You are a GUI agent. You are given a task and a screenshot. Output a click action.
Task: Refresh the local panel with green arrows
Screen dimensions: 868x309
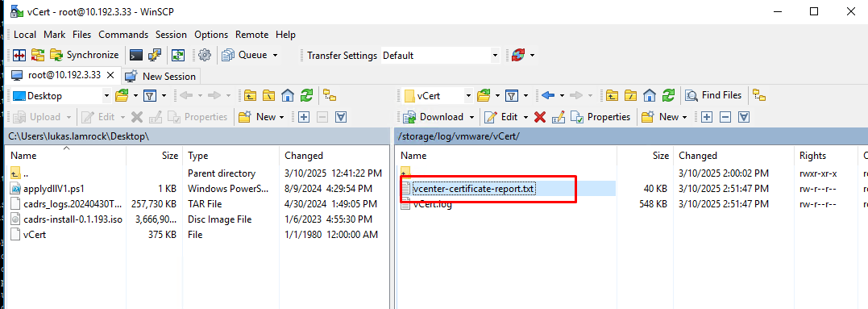[x=306, y=96]
